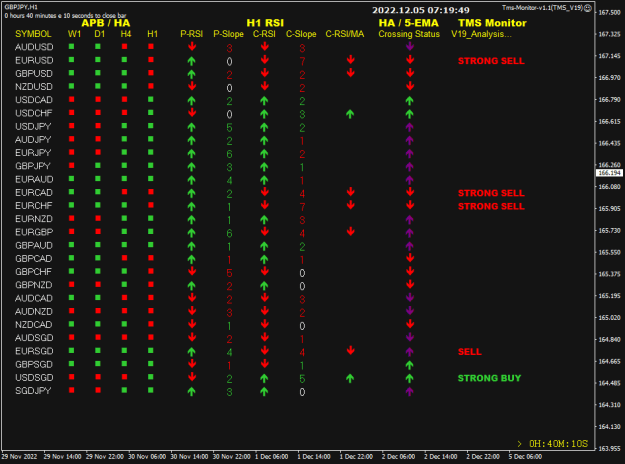The height and width of the screenshot is (464, 625).
Task: Click the GBPJPY,H1 chart title
Action: (21, 7)
